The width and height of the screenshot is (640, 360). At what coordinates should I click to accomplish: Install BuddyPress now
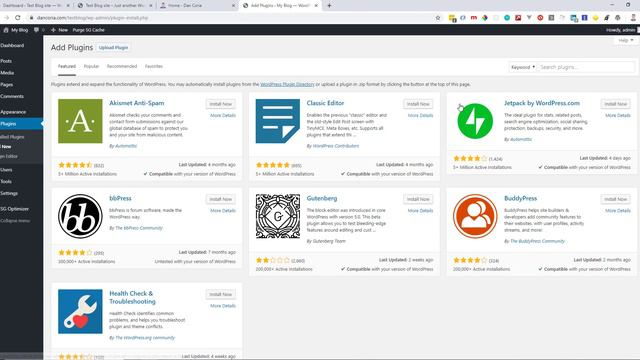[616, 199]
